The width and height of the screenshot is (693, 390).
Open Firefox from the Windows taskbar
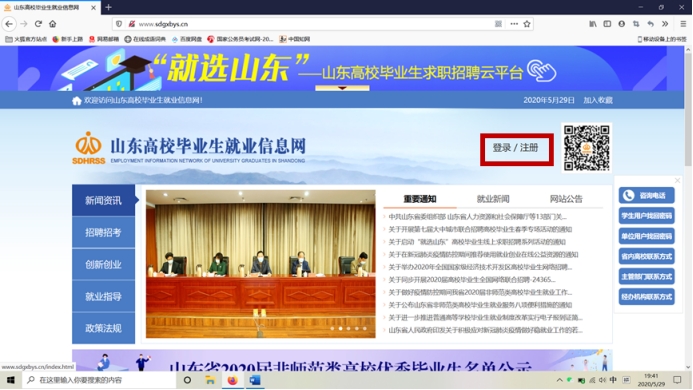pos(232,380)
